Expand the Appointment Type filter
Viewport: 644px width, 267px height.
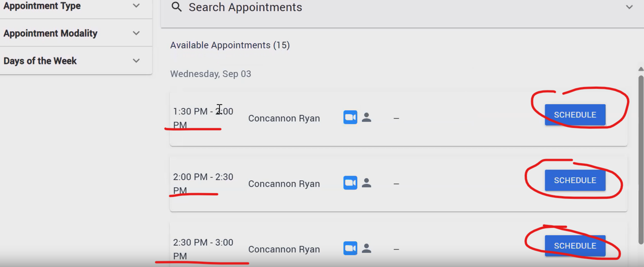[x=136, y=6]
